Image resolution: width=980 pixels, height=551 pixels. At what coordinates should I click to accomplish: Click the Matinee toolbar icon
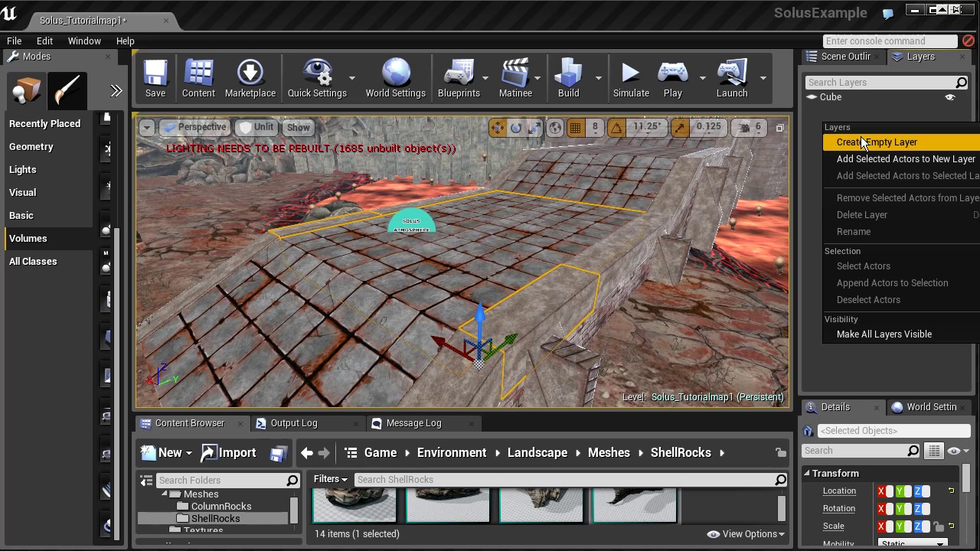515,79
